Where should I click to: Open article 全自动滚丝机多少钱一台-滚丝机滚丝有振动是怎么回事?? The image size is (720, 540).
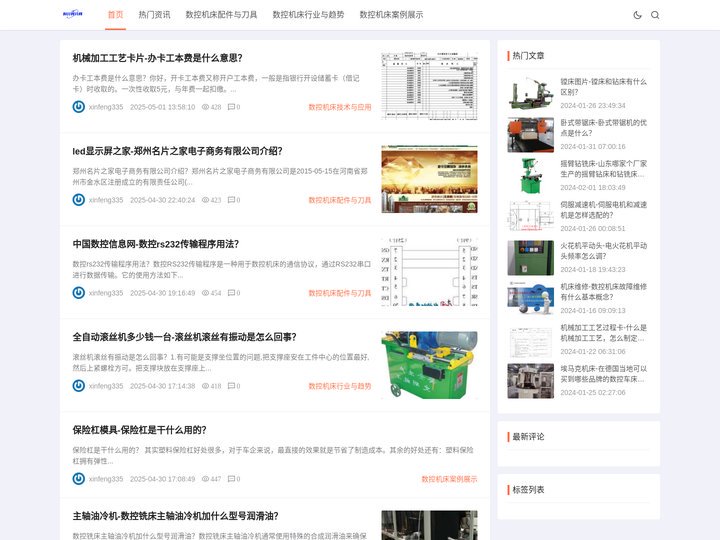click(x=185, y=337)
